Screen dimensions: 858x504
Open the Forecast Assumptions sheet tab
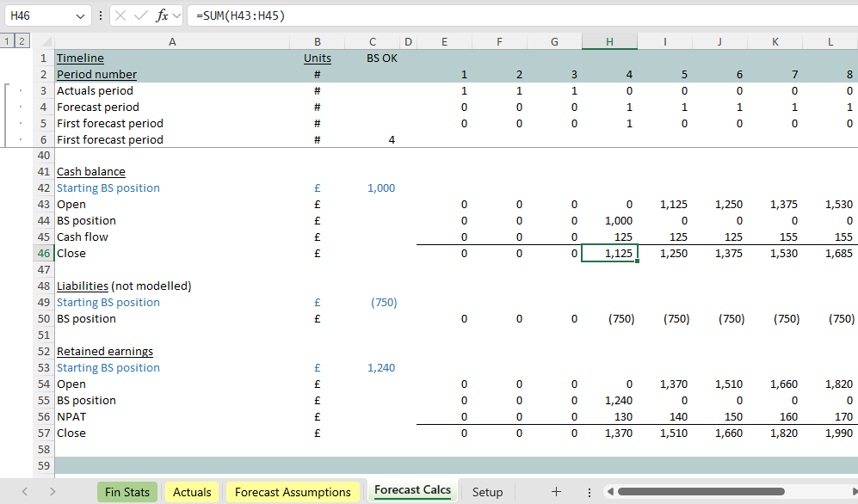click(293, 492)
